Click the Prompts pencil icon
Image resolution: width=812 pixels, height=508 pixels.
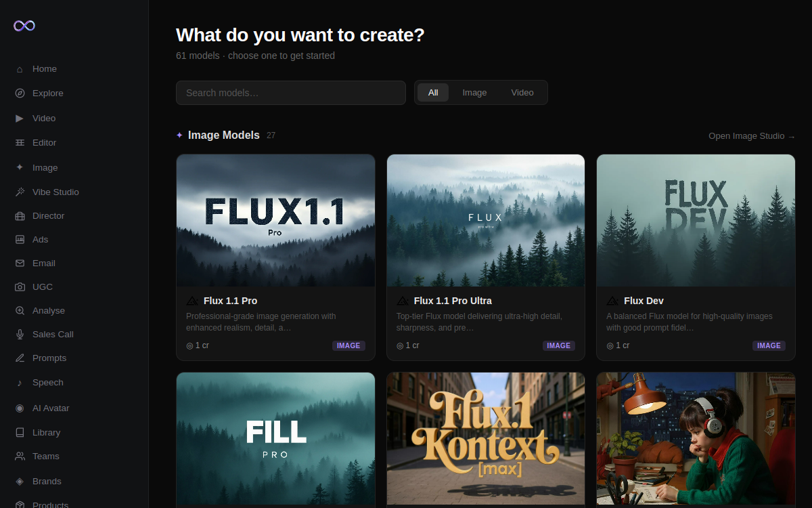20,358
